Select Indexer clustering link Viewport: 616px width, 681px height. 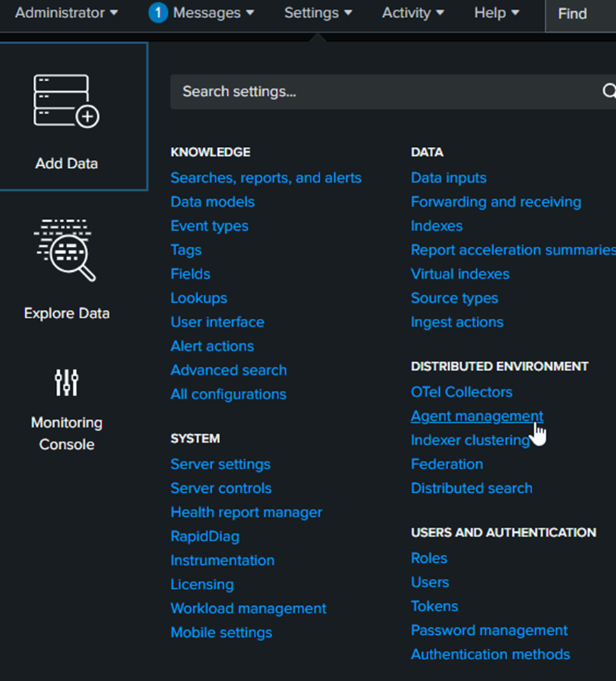470,440
